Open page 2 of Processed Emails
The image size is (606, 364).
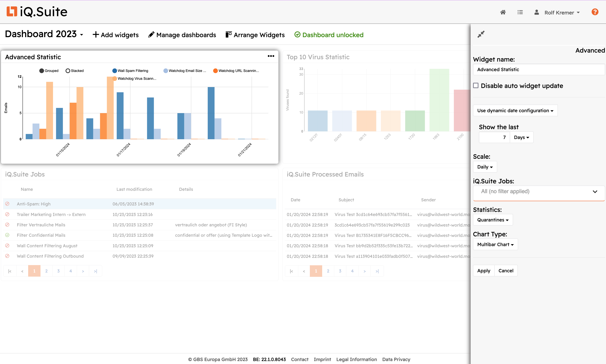[x=328, y=271]
